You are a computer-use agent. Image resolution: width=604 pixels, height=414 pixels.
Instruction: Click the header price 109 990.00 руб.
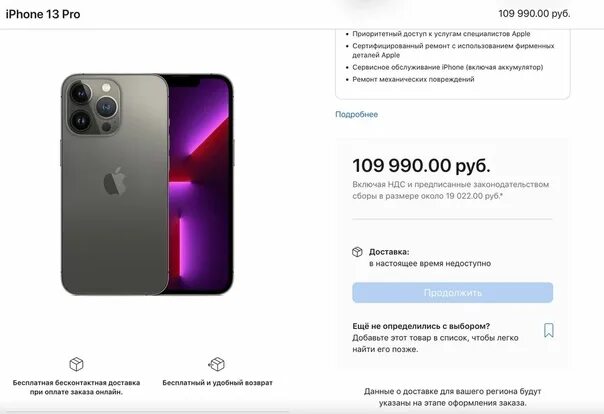pyautogui.click(x=534, y=13)
